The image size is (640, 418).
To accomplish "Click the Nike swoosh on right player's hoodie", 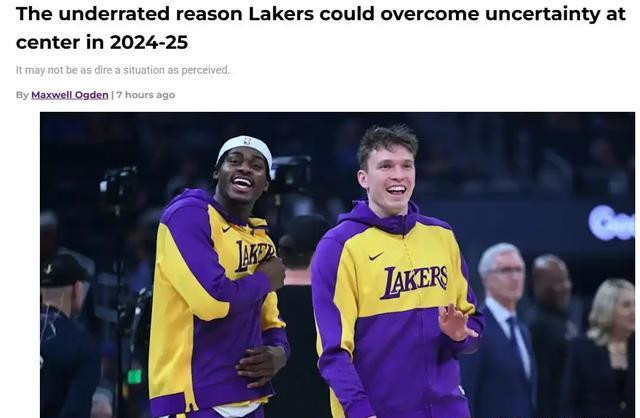I will 376,257.
